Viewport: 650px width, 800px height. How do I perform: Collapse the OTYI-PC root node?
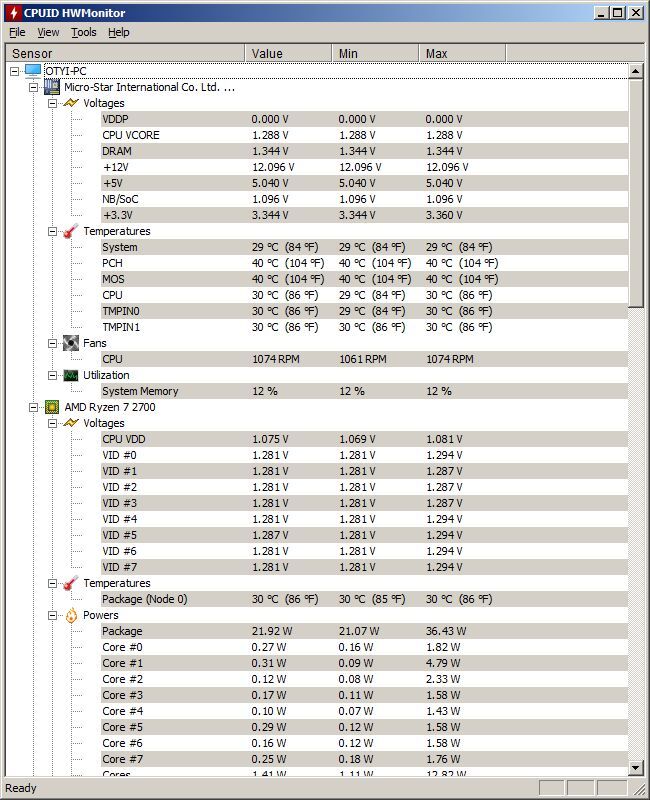[x=14, y=71]
